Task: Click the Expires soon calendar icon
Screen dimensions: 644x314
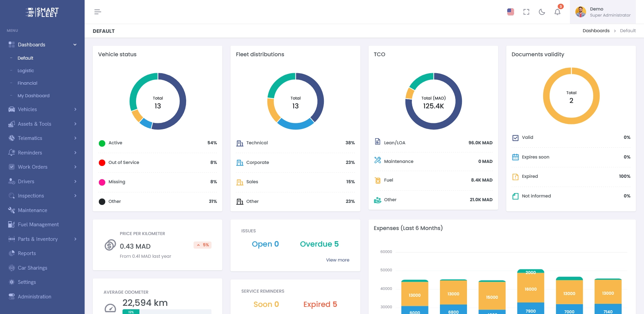Action: (x=515, y=157)
